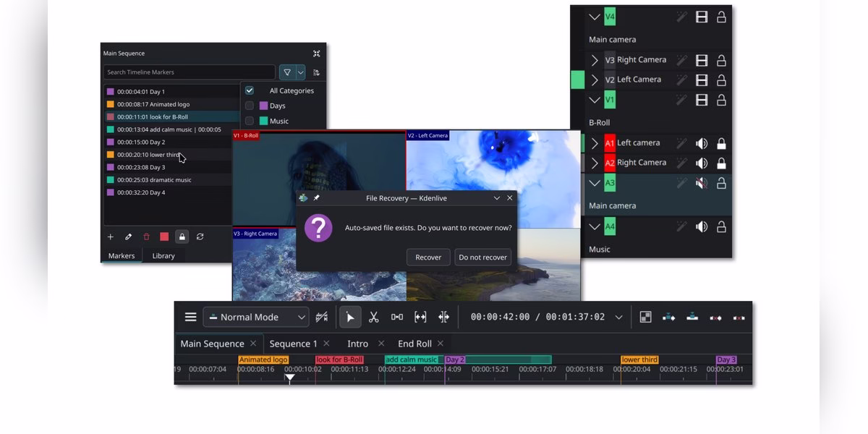Collapse the V1 track
The image size is (868, 434).
595,100
